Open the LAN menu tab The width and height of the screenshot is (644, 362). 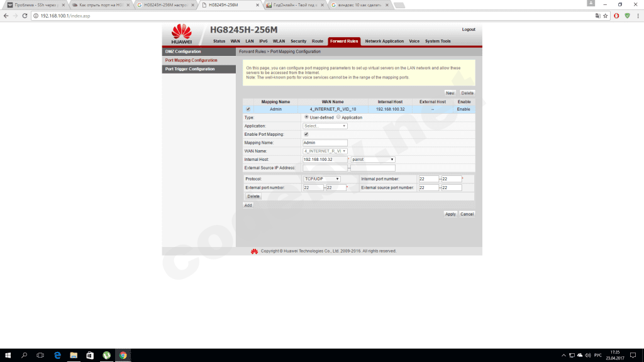249,41
